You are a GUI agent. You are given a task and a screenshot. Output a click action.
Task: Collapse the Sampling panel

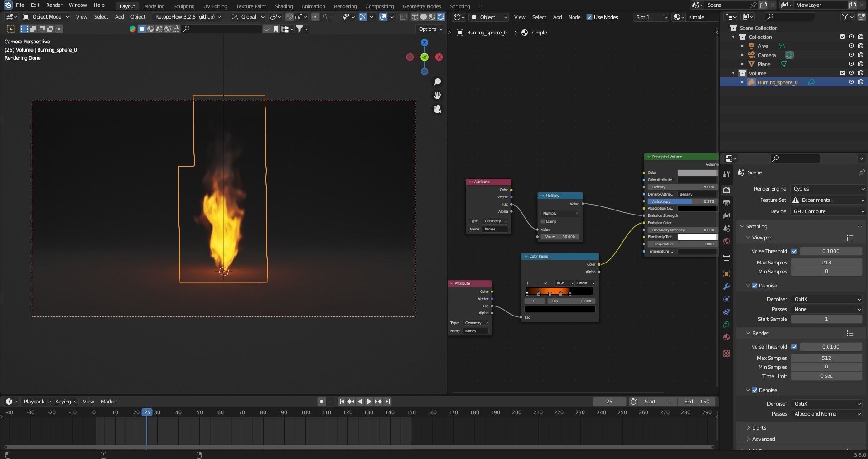[756, 226]
